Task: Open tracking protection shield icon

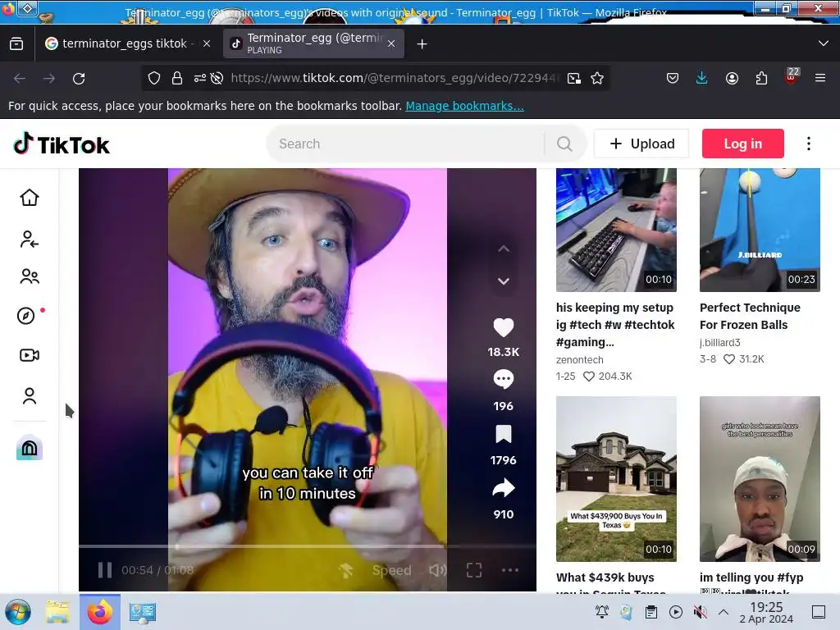Action: (x=154, y=78)
